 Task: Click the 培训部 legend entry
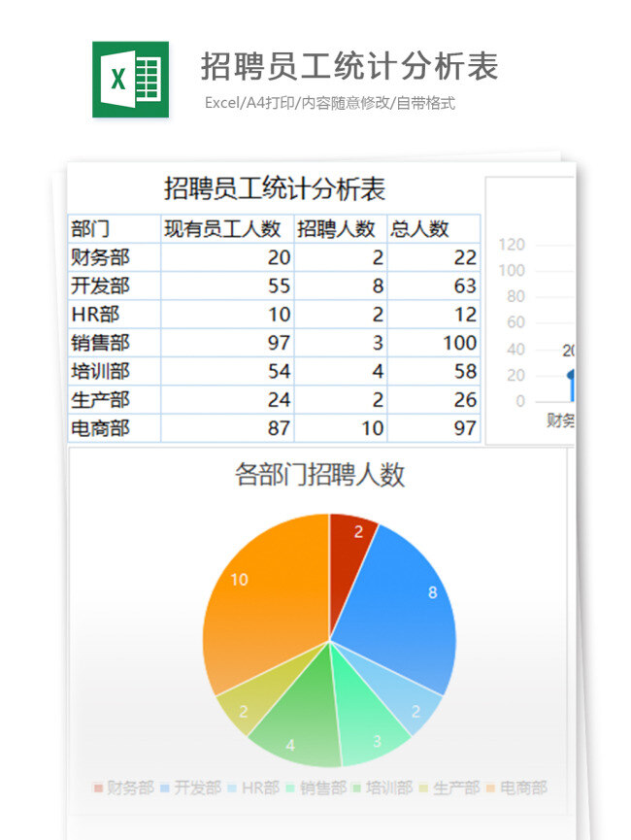(382, 788)
